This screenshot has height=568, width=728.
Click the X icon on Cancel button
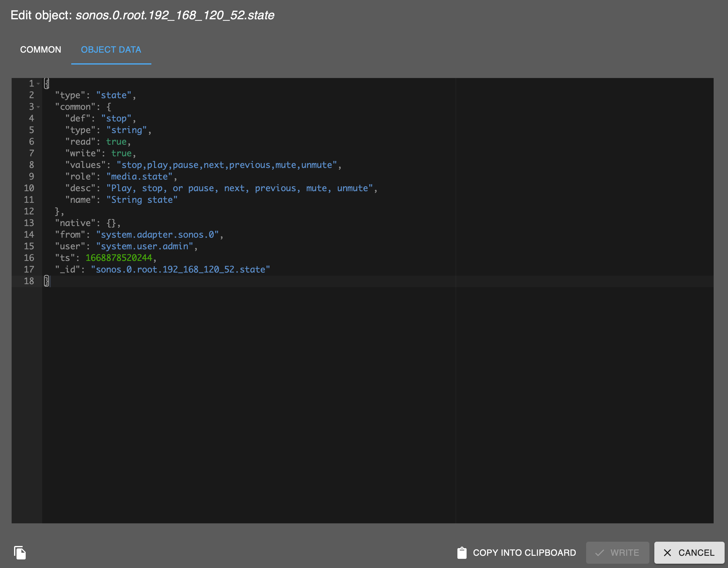click(x=667, y=553)
